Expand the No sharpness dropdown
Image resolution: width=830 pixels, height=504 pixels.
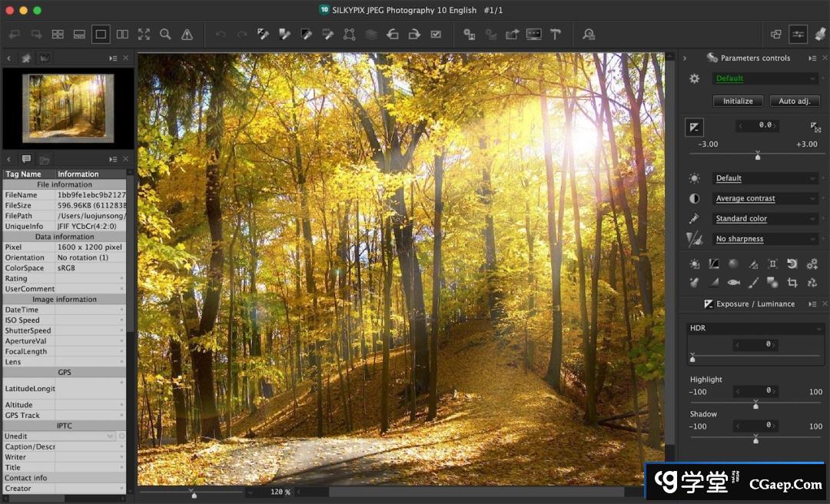coord(765,239)
